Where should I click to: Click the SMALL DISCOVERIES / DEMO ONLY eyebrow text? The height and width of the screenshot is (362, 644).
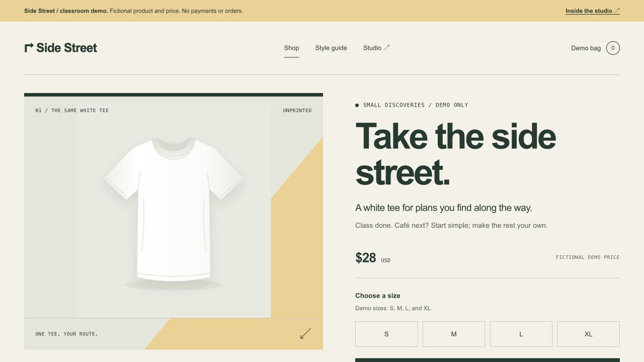pyautogui.click(x=416, y=105)
